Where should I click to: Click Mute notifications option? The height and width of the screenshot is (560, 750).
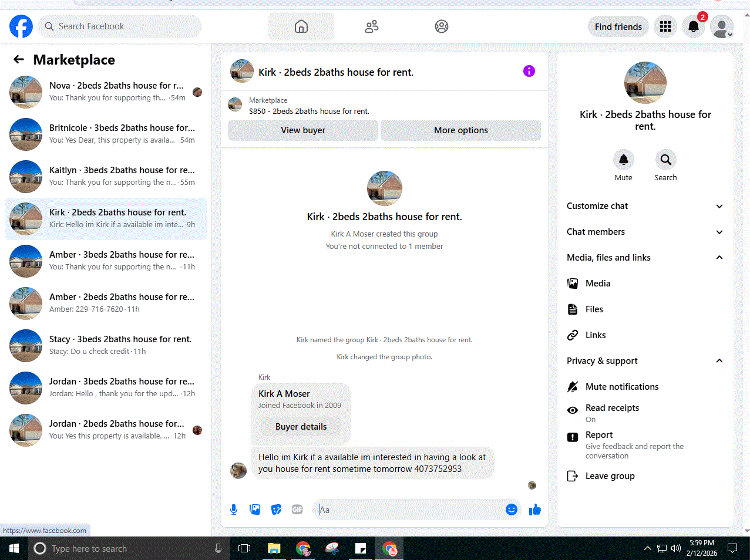pyautogui.click(x=645, y=387)
